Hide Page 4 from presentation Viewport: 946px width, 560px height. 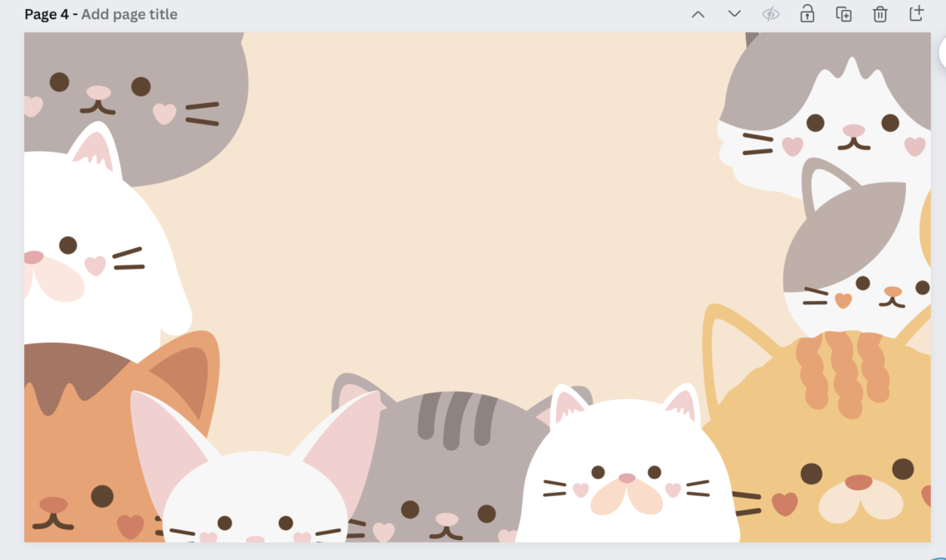coord(771,13)
